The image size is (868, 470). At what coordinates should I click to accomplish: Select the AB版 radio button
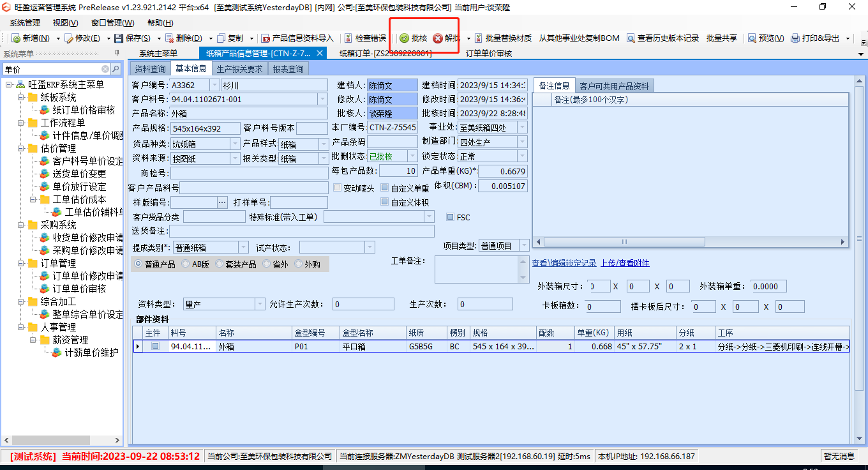[x=186, y=264]
